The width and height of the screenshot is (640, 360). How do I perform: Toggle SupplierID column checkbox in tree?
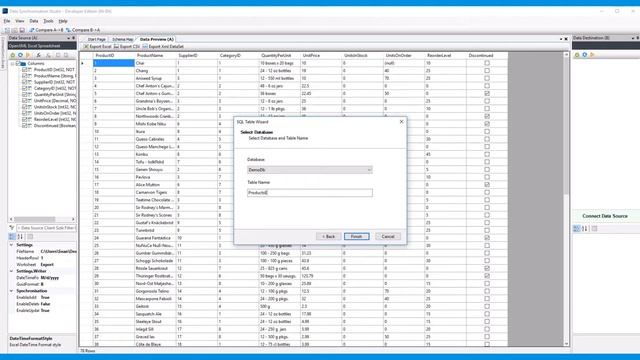click(x=24, y=82)
